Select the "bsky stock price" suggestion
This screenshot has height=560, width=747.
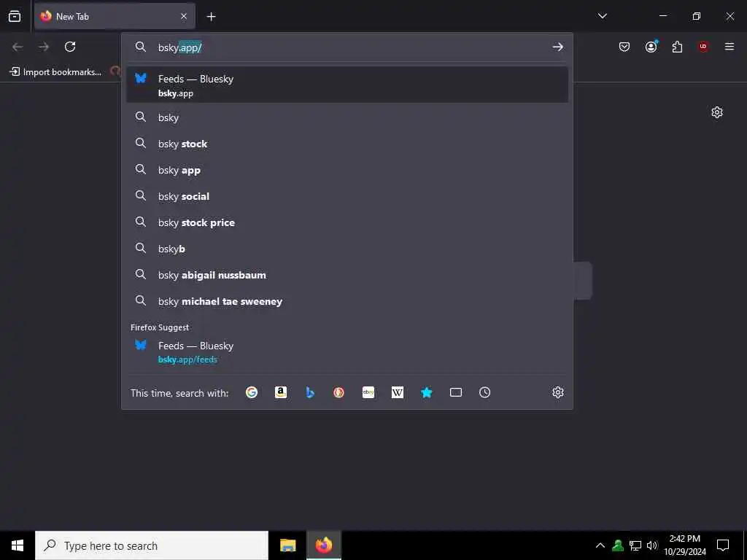click(347, 222)
